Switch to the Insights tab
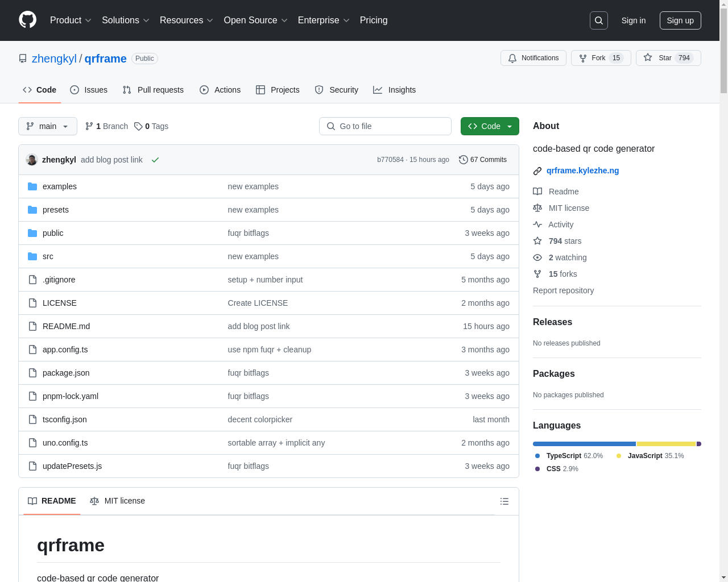Viewport: 728px width, 582px height. click(395, 90)
